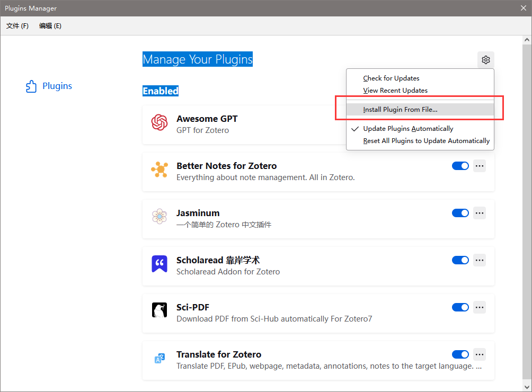Screen dimensions: 532x392
Task: Disable the Sci-PDF plugin toggle
Action: pyautogui.click(x=460, y=307)
